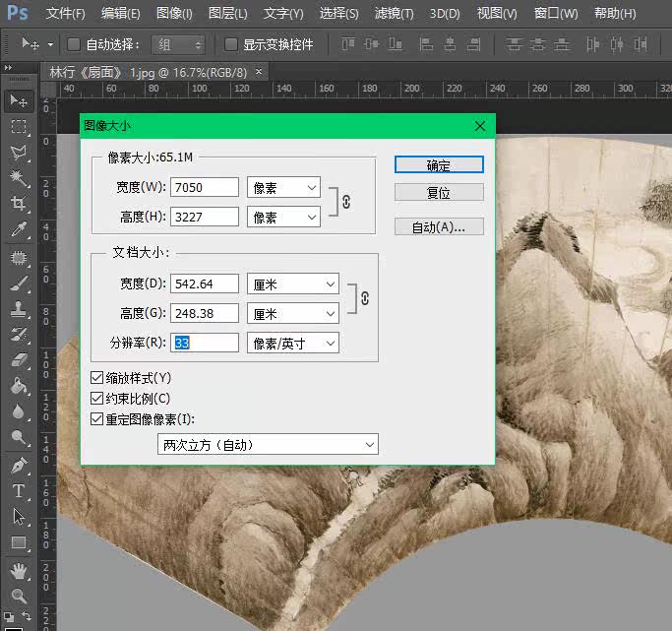
Task: Uncheck 重定图像像素(I) checkbox
Action: pyautogui.click(x=96, y=418)
